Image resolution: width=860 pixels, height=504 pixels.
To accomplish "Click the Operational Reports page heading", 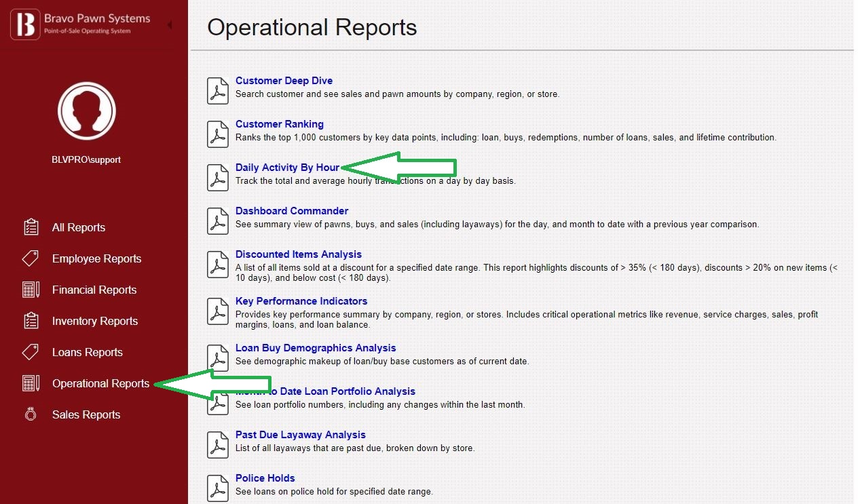I will [312, 27].
